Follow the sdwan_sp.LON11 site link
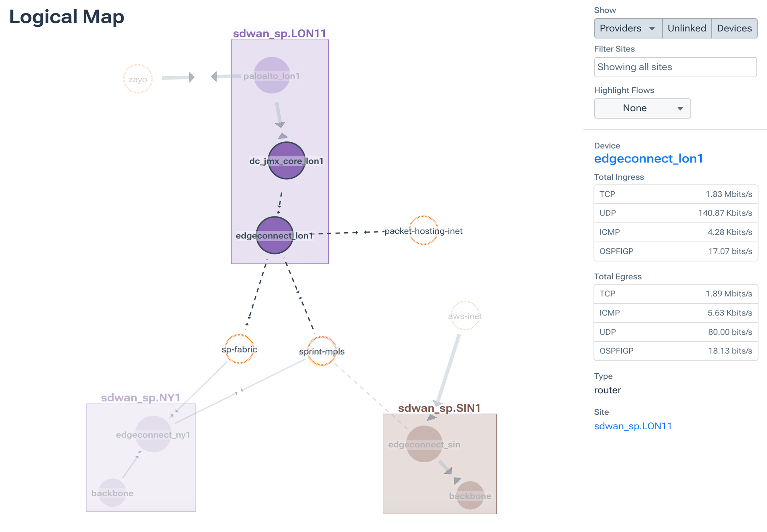Image resolution: width=767 pixels, height=532 pixels. [633, 425]
